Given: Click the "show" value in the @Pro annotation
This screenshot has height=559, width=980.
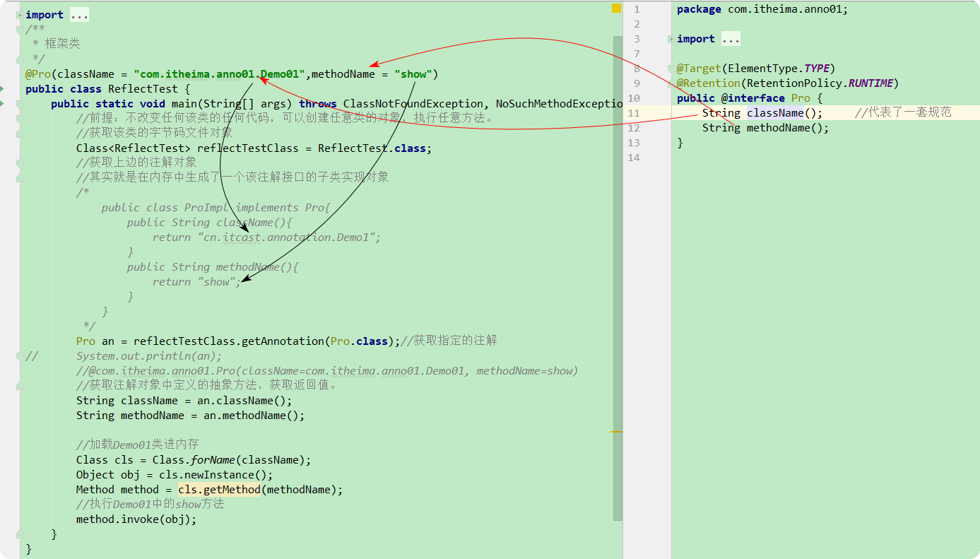Looking at the screenshot, I should pyautogui.click(x=413, y=74).
